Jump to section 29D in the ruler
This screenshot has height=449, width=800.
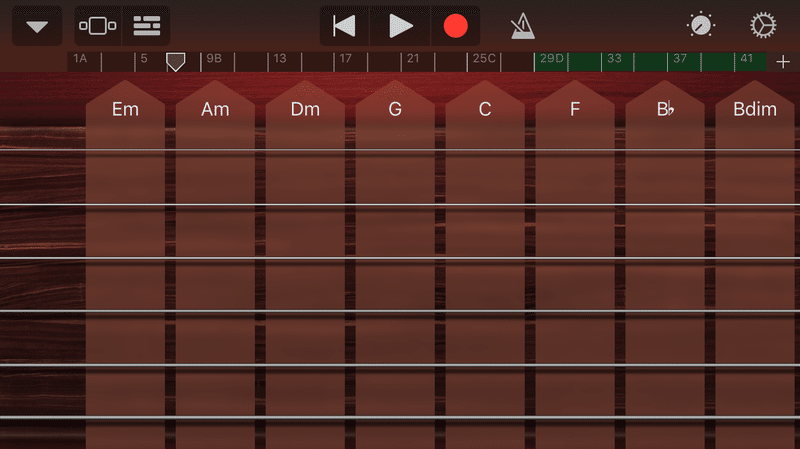(x=552, y=60)
